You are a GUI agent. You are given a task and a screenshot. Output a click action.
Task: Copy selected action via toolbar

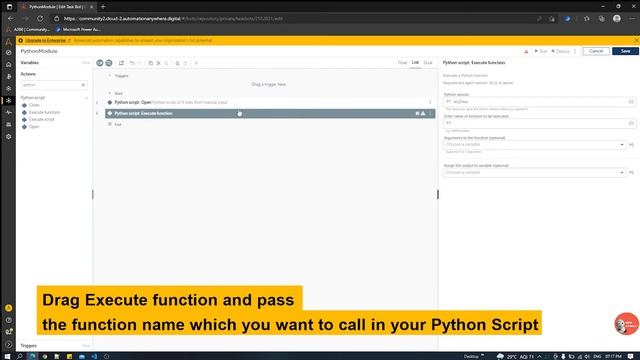pos(151,63)
